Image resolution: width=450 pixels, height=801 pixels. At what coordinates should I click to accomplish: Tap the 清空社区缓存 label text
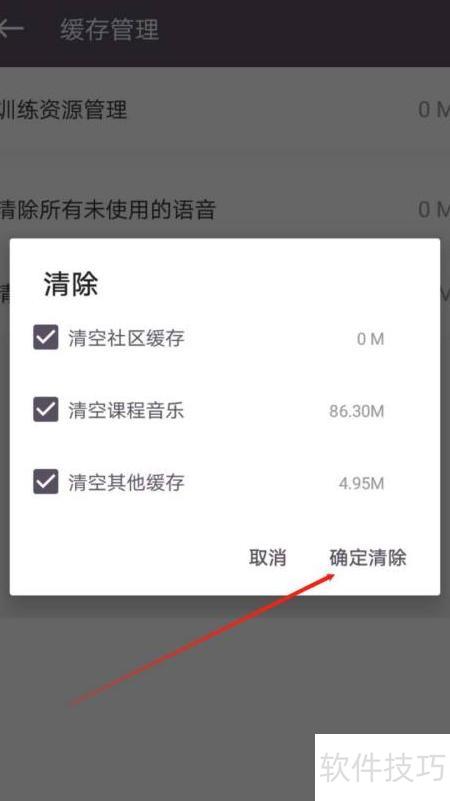click(x=126, y=338)
